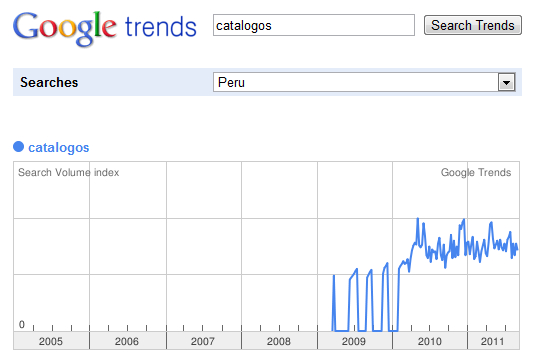Open the catalogos legend link
Screen dimensions: 536x362
coord(58,148)
